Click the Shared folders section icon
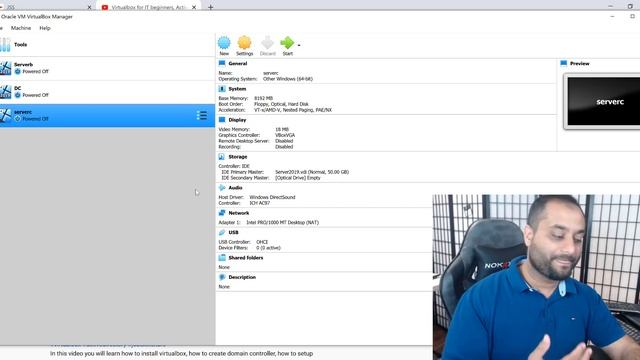This screenshot has height=360, width=640. pyautogui.click(x=222, y=258)
